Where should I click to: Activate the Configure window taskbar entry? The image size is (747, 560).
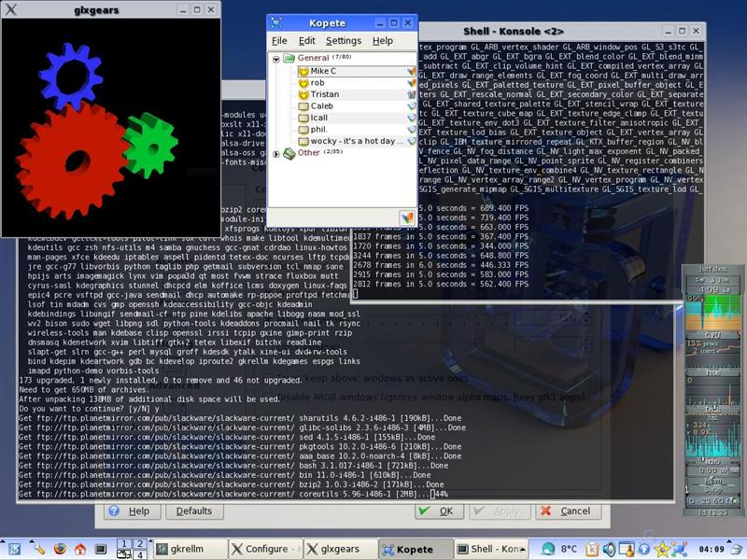point(265,549)
